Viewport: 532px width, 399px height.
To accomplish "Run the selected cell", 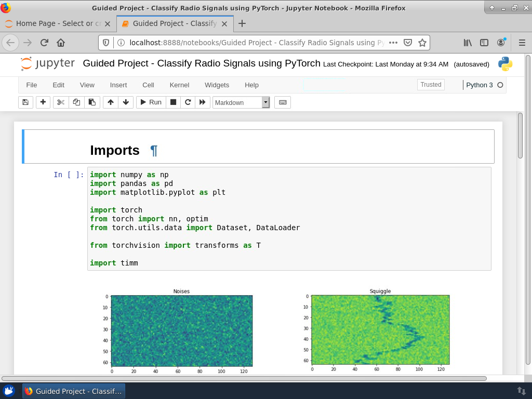I will coord(151,102).
